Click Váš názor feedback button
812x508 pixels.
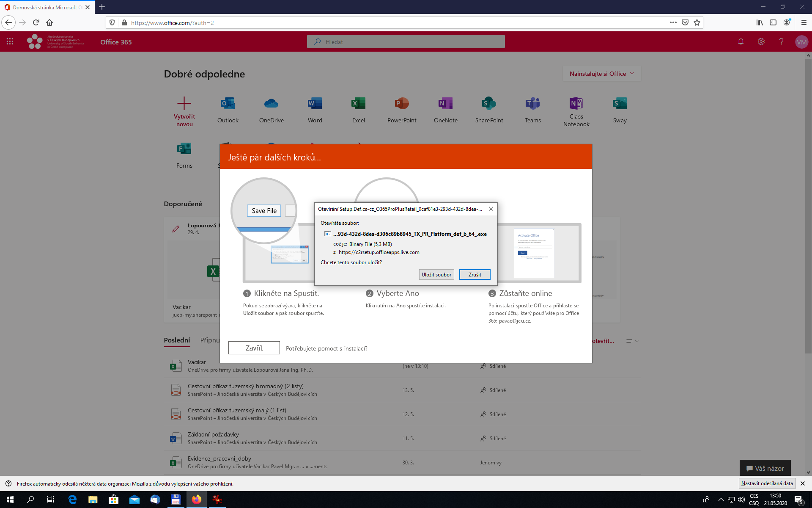click(765, 468)
